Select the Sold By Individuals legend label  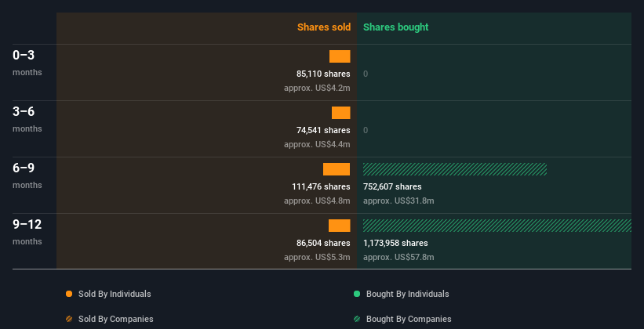click(x=115, y=294)
